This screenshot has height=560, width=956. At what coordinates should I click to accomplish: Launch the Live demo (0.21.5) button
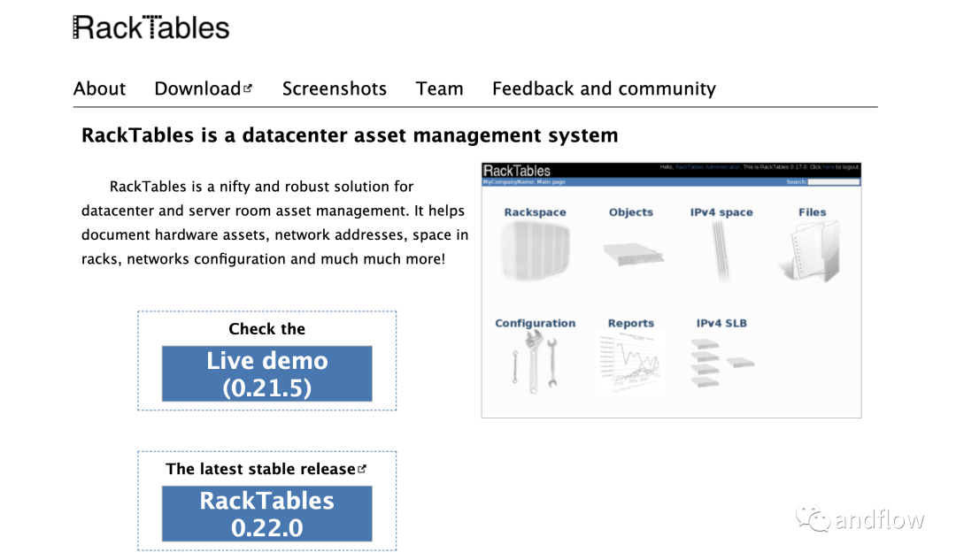pos(266,373)
